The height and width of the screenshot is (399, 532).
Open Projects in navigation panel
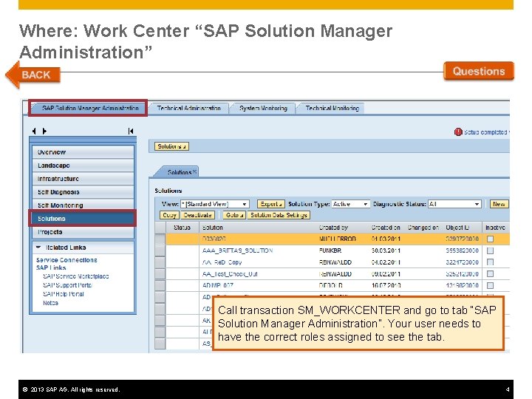point(83,232)
